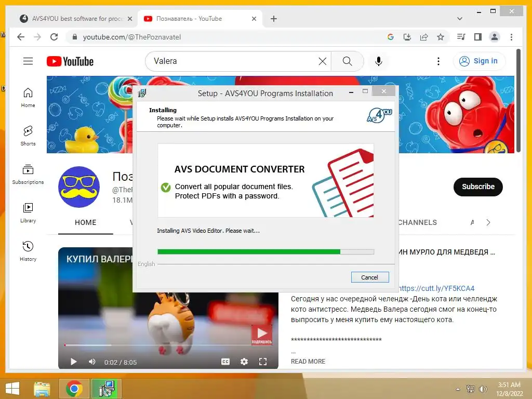The image size is (532, 399).
Task: Mute the featured video volume
Action: [x=92, y=362]
